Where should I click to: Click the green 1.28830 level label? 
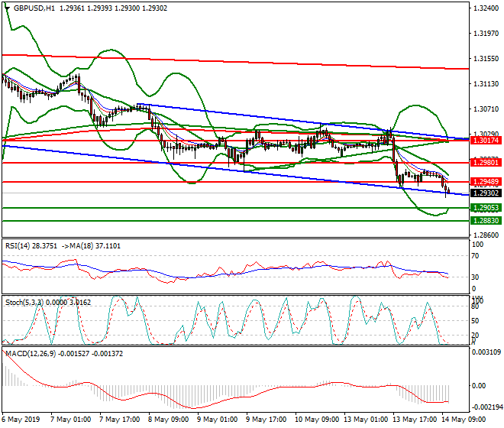tap(486, 221)
